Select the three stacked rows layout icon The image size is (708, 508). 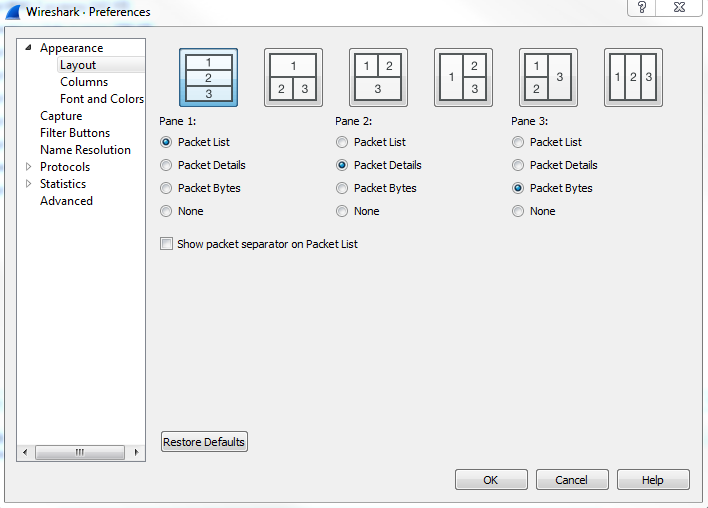point(208,78)
